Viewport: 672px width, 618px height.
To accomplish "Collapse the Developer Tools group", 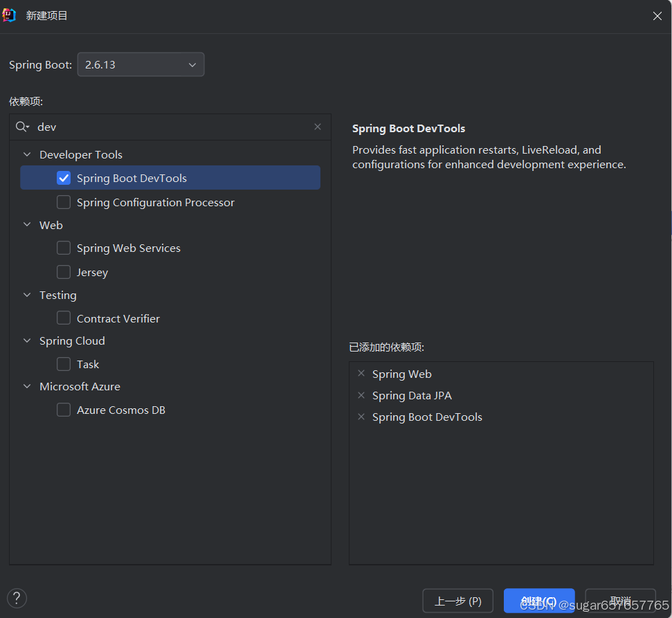I will 27,154.
